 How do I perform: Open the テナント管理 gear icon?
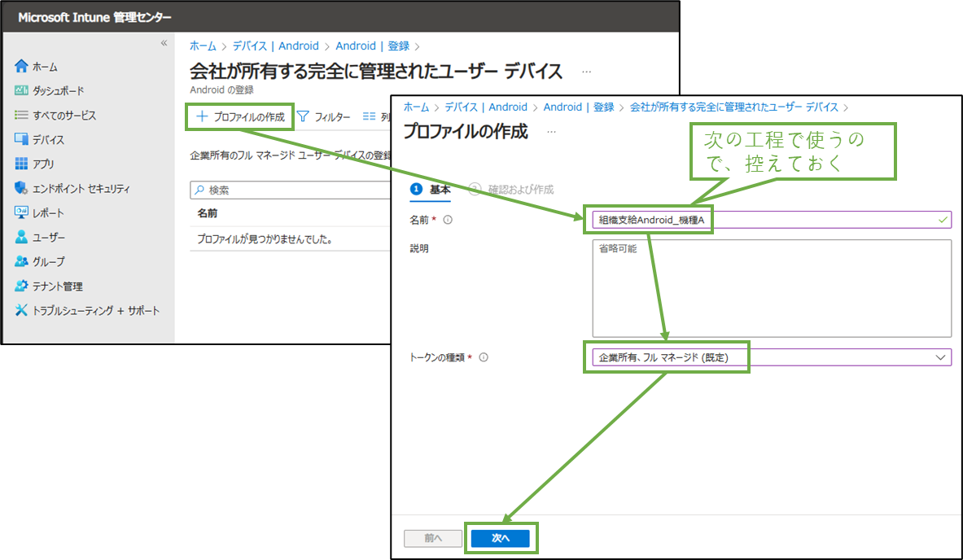[21, 286]
